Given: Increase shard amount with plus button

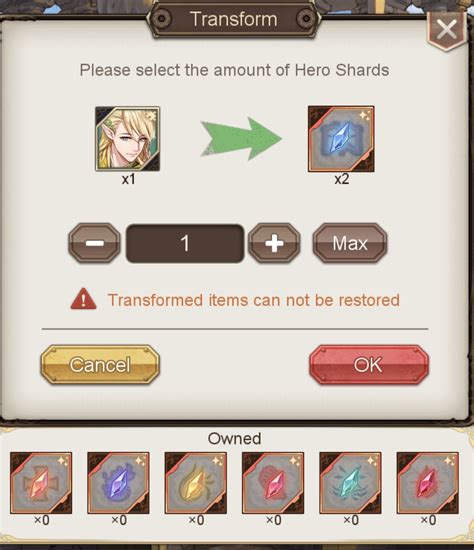Looking at the screenshot, I should [274, 243].
